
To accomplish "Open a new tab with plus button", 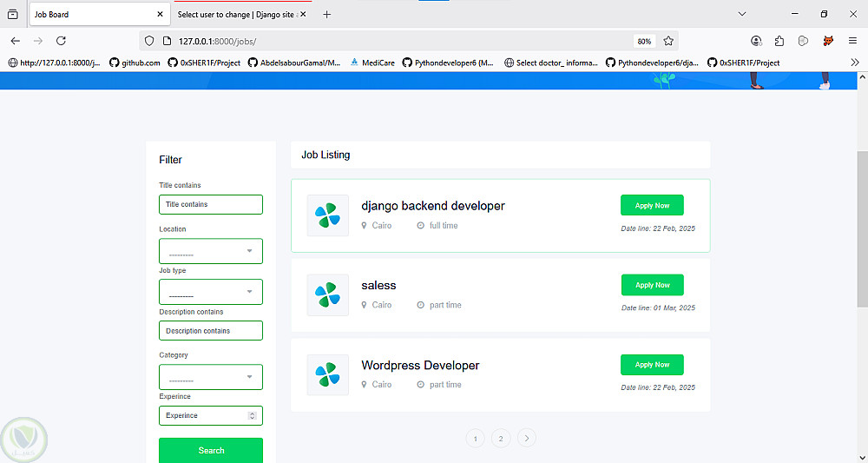I will pos(326,15).
